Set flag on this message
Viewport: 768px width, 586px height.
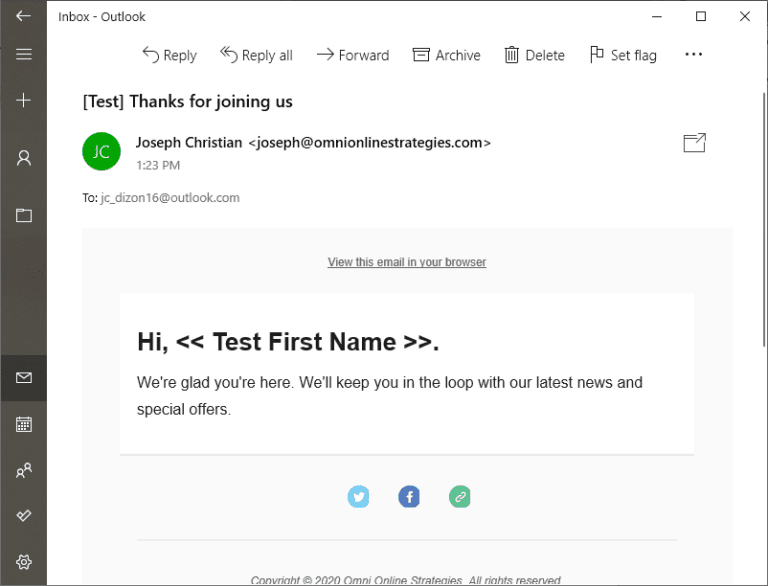click(x=622, y=55)
